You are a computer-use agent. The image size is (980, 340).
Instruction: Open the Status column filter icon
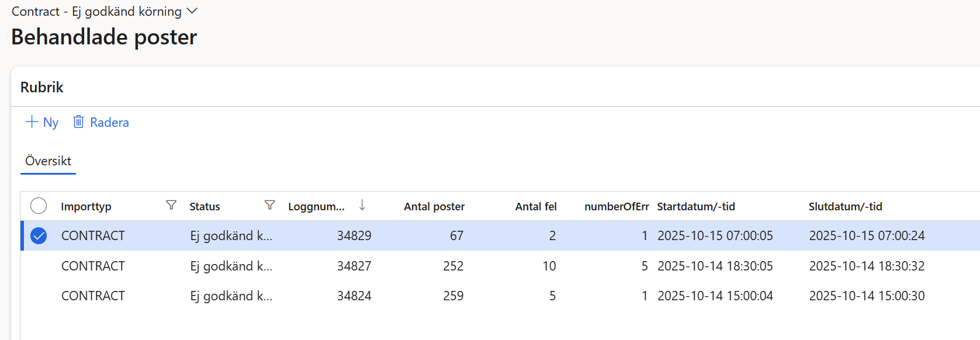coord(269,205)
